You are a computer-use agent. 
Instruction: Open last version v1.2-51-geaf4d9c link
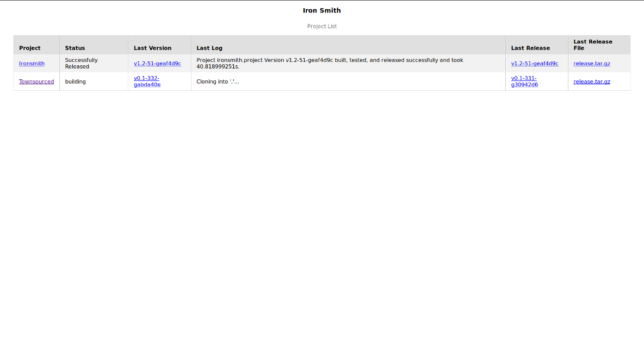click(157, 64)
